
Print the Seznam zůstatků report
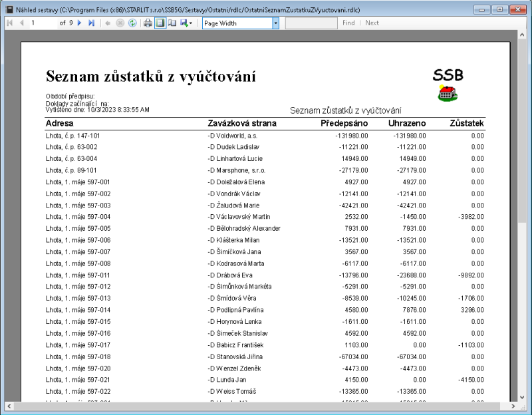pos(149,23)
